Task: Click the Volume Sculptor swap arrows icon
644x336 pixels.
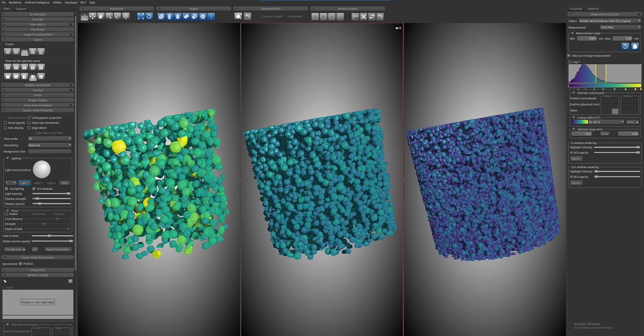Action: [x=371, y=17]
